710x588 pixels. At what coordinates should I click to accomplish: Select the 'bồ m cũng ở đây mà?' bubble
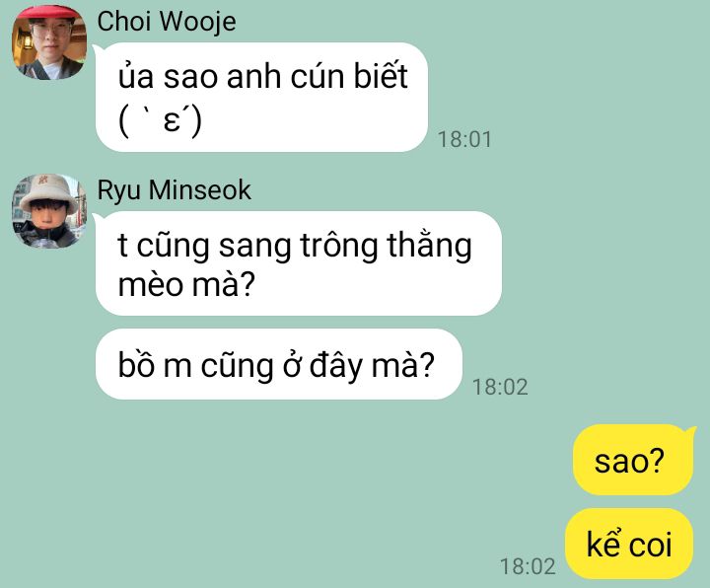[279, 364]
